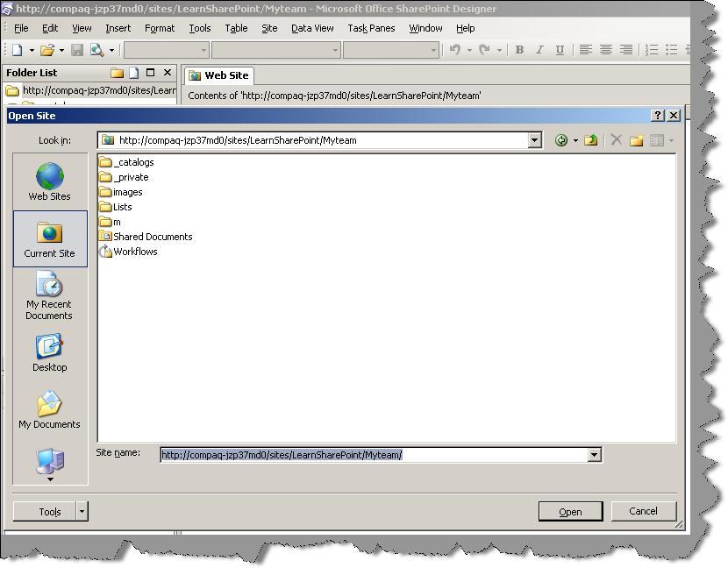Open the Insert menu
Image resolution: width=728 pixels, height=568 pixels.
pyautogui.click(x=118, y=28)
